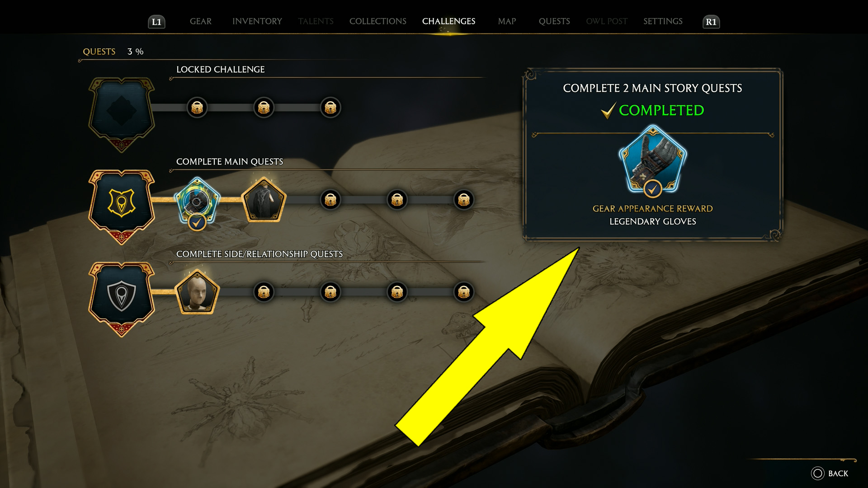The image size is (868, 488).
Task: Click the L1 previous tab button
Action: (156, 22)
